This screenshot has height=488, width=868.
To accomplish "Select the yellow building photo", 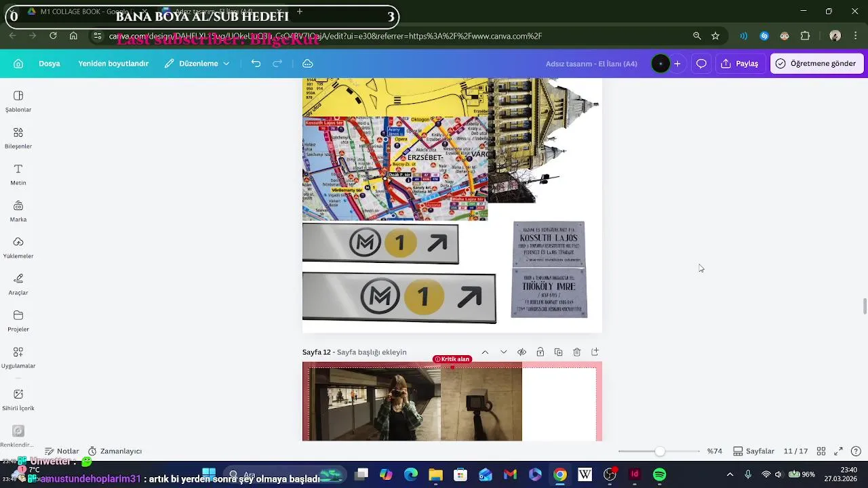I will pyautogui.click(x=536, y=140).
